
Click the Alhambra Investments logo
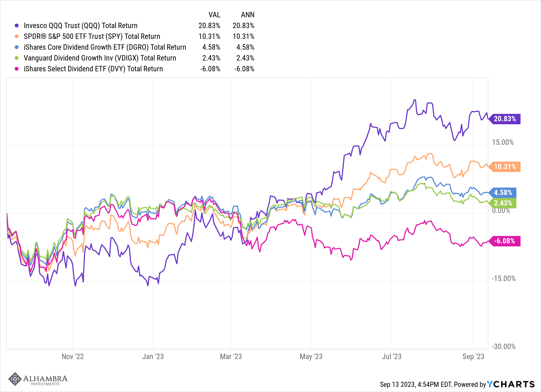[x=38, y=380]
